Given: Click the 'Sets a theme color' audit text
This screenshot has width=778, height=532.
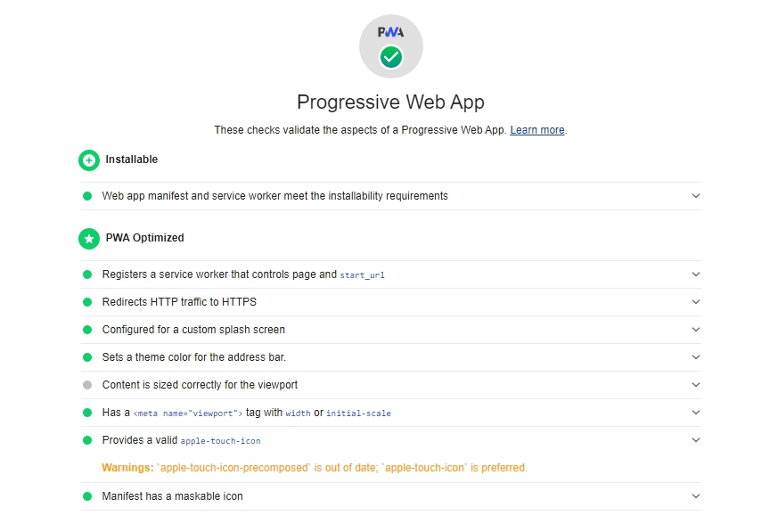Looking at the screenshot, I should click(193, 357).
